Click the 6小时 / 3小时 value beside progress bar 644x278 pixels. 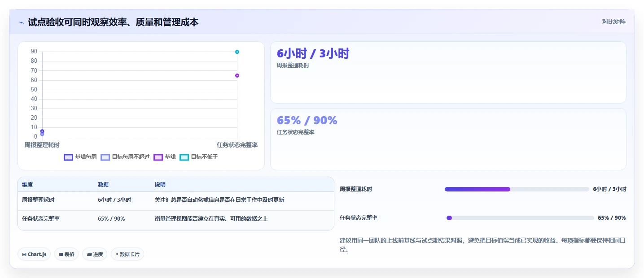pos(609,189)
